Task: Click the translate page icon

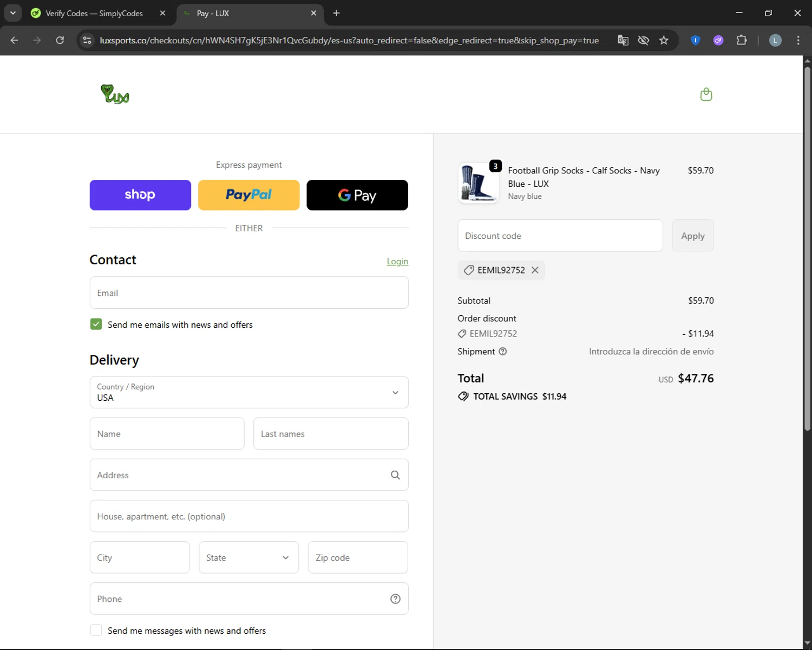Action: [623, 40]
